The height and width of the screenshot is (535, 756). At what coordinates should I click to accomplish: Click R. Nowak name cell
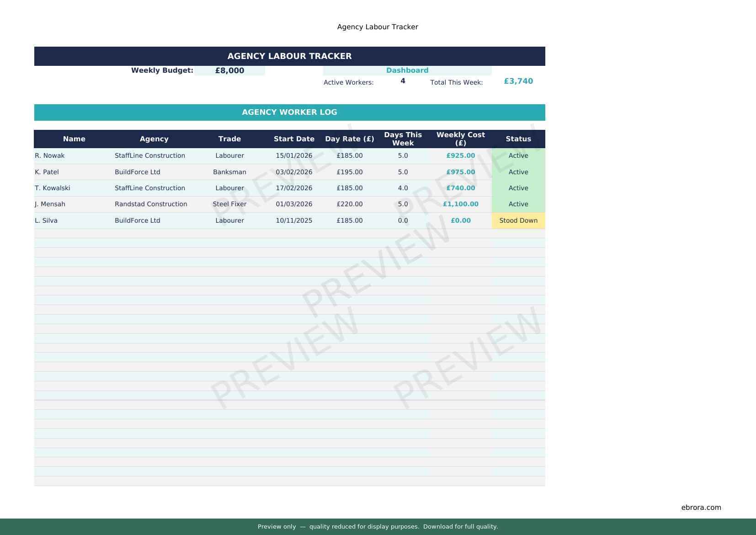pos(50,156)
